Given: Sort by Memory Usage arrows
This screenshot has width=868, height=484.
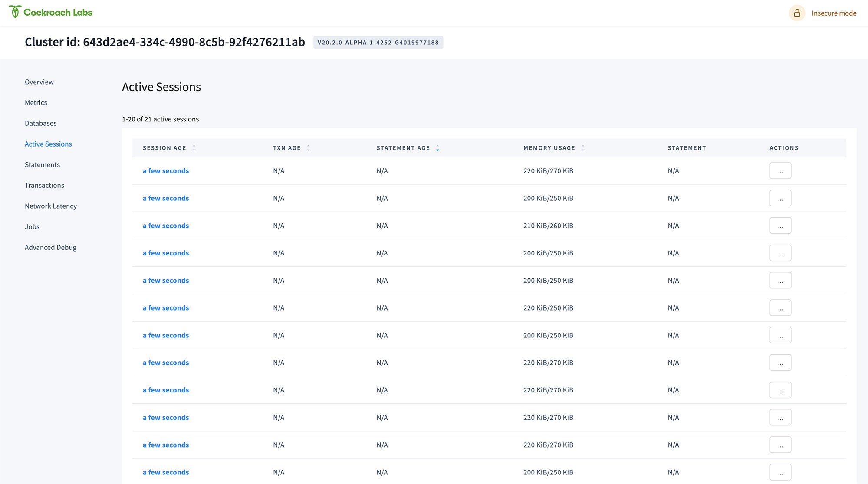Looking at the screenshot, I should [583, 148].
